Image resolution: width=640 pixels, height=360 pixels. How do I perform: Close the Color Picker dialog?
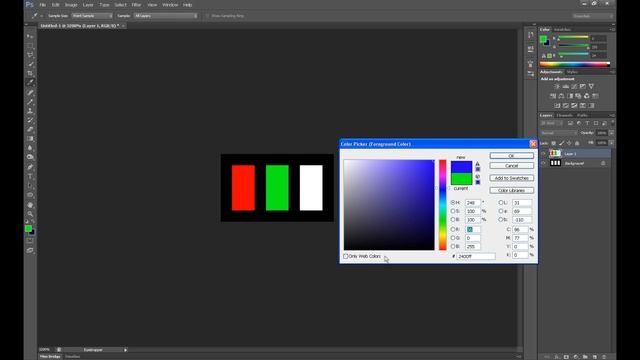(x=533, y=144)
